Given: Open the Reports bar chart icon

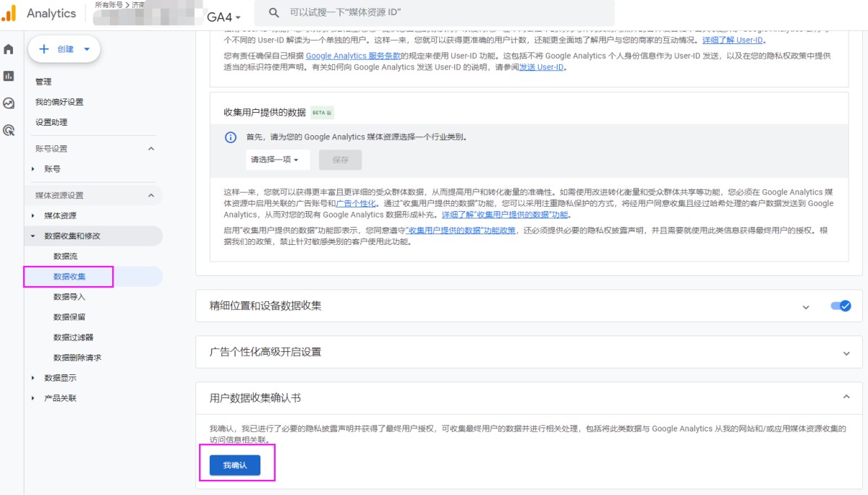Looking at the screenshot, I should [x=9, y=76].
